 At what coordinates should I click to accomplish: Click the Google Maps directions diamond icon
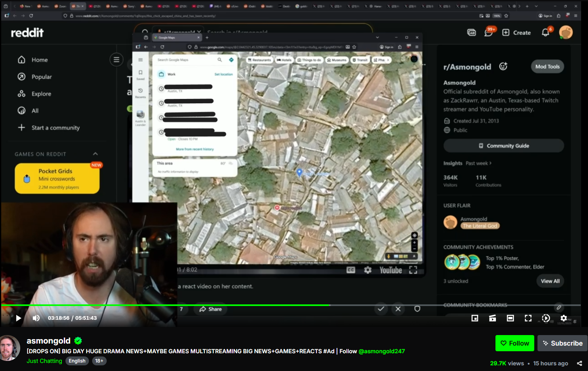(x=231, y=60)
